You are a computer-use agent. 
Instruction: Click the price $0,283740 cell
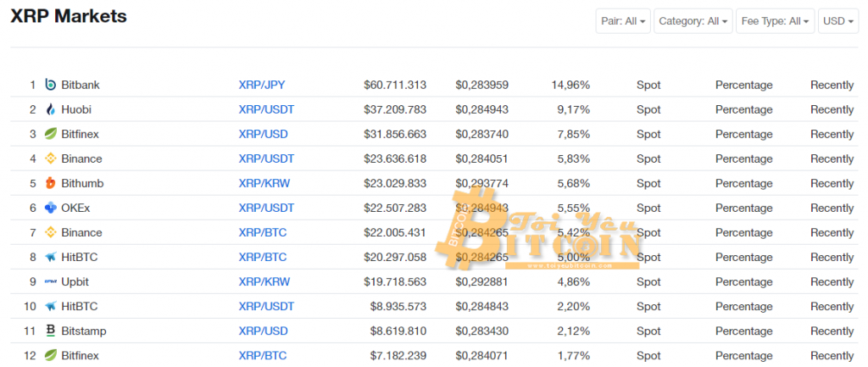(482, 134)
